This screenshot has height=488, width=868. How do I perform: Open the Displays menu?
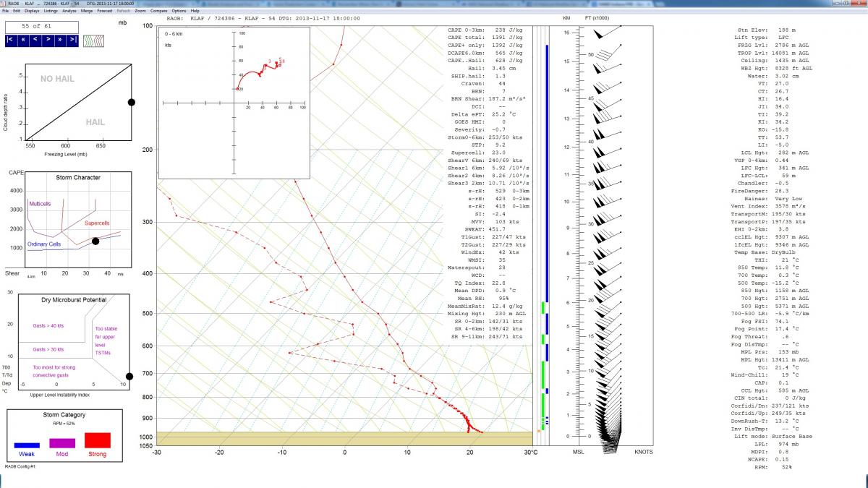pos(32,11)
